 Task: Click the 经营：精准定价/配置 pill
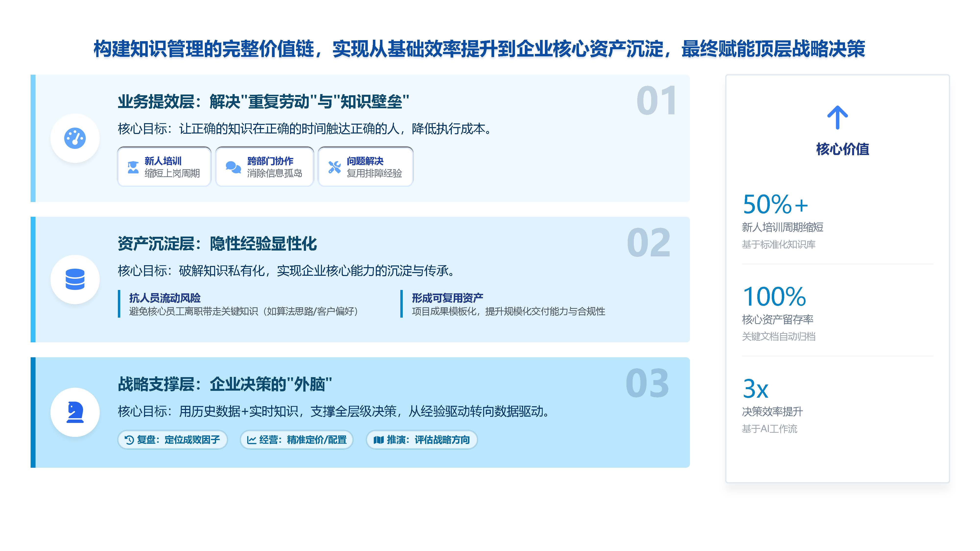point(297,440)
